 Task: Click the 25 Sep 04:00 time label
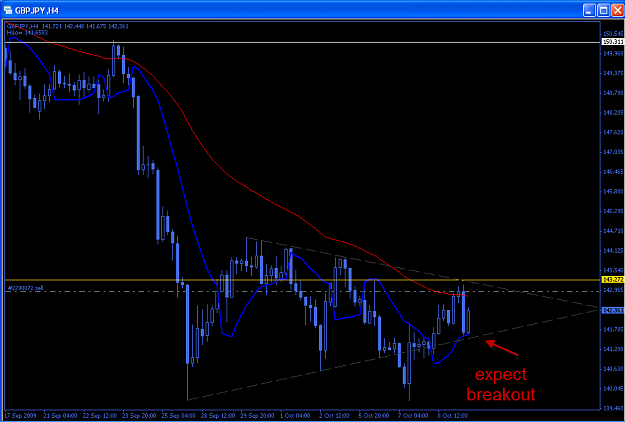pos(179,415)
